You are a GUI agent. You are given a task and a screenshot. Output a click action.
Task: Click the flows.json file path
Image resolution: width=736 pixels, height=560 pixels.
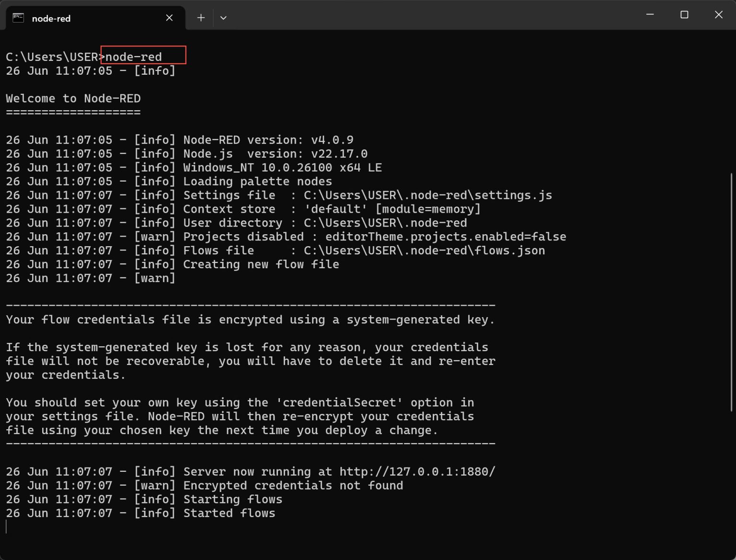(424, 250)
